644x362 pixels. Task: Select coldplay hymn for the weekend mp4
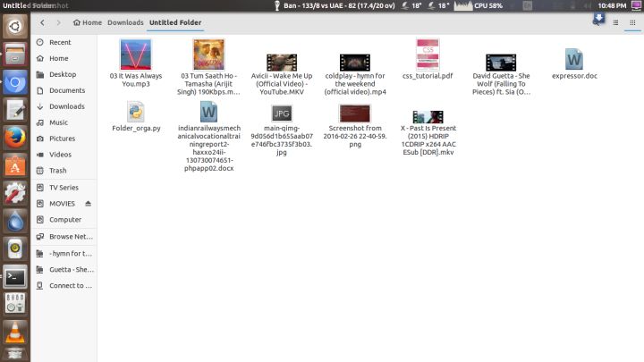click(355, 74)
